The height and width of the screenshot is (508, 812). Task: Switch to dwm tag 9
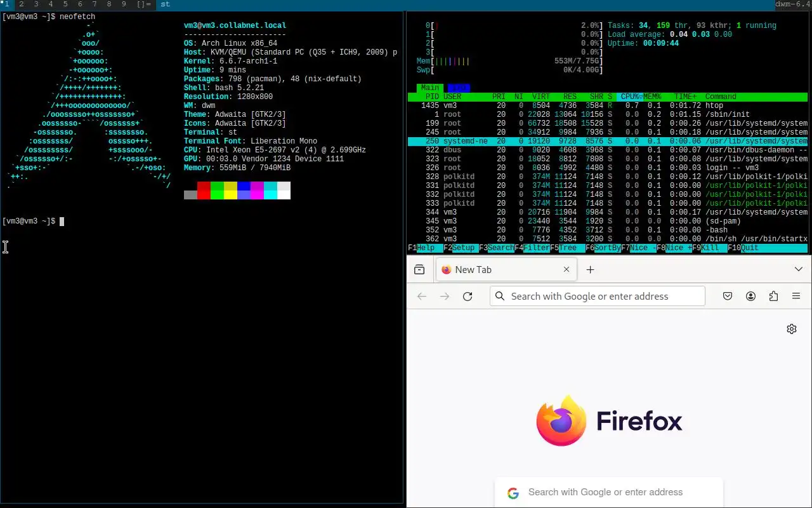coord(124,4)
